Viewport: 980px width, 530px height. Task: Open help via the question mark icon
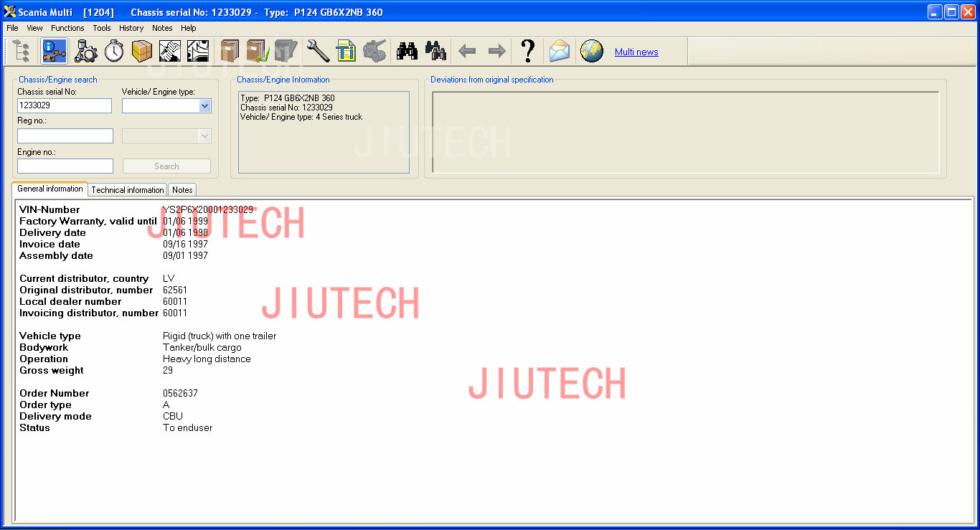(x=527, y=51)
